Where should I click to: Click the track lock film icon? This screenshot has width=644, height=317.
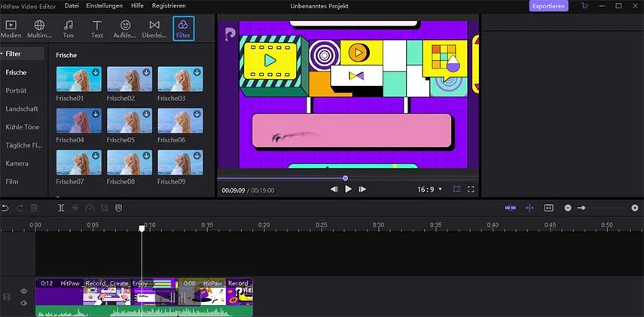[x=7, y=297]
